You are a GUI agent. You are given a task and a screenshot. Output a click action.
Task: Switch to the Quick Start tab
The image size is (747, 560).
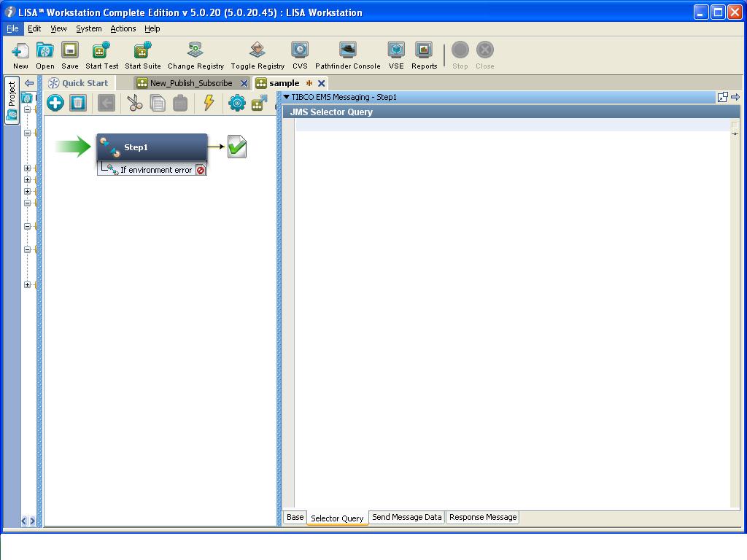(80, 83)
